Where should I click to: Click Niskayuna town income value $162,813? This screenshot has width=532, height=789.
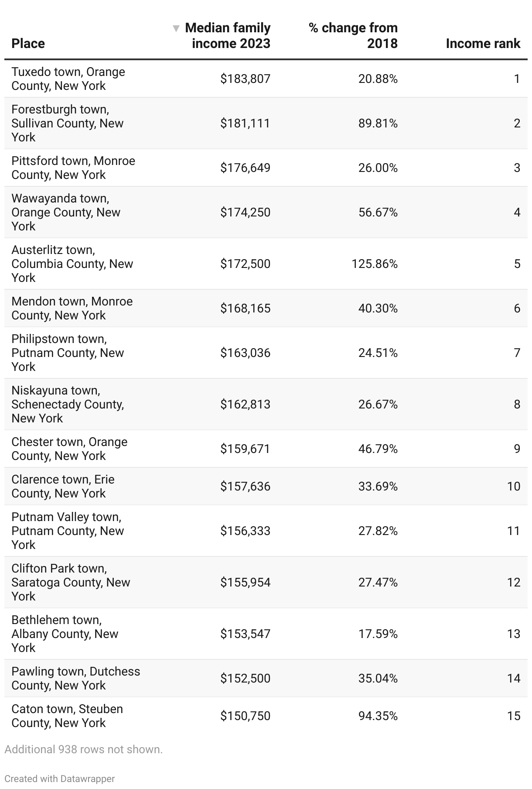tap(245, 405)
